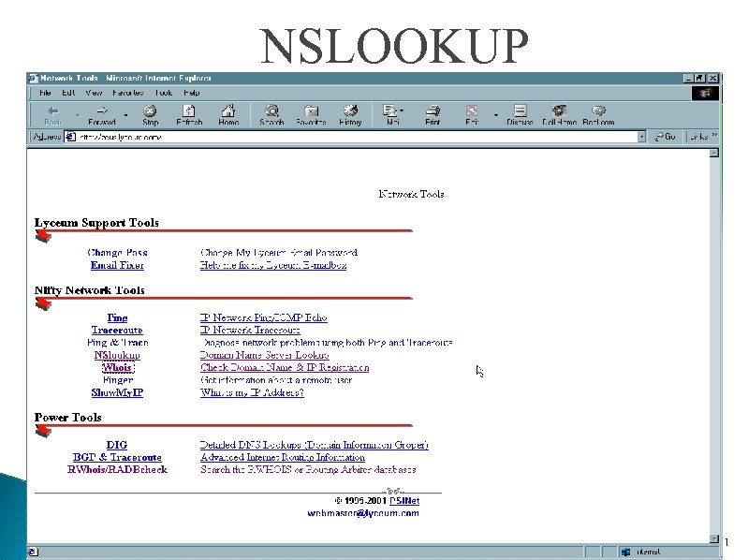
Task: Open the Email Fixer link
Action: [x=117, y=265]
